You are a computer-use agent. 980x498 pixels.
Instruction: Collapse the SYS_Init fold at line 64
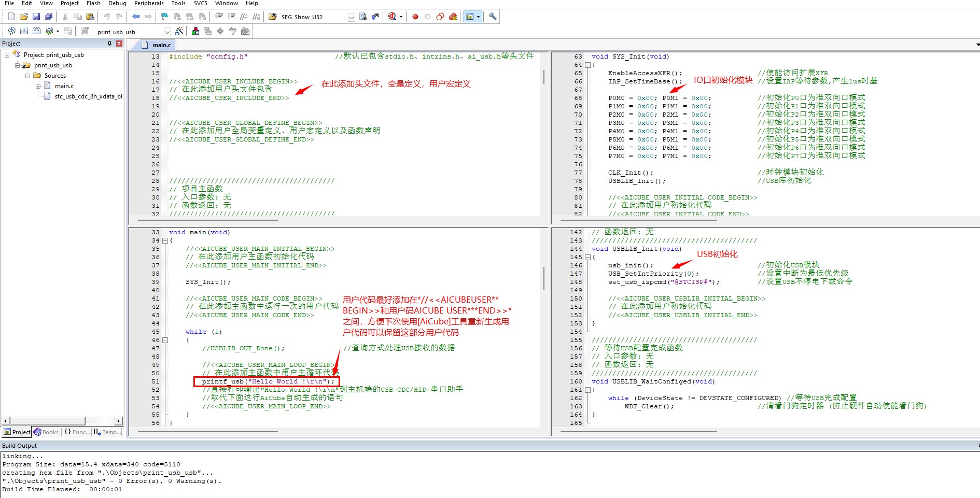[x=587, y=65]
